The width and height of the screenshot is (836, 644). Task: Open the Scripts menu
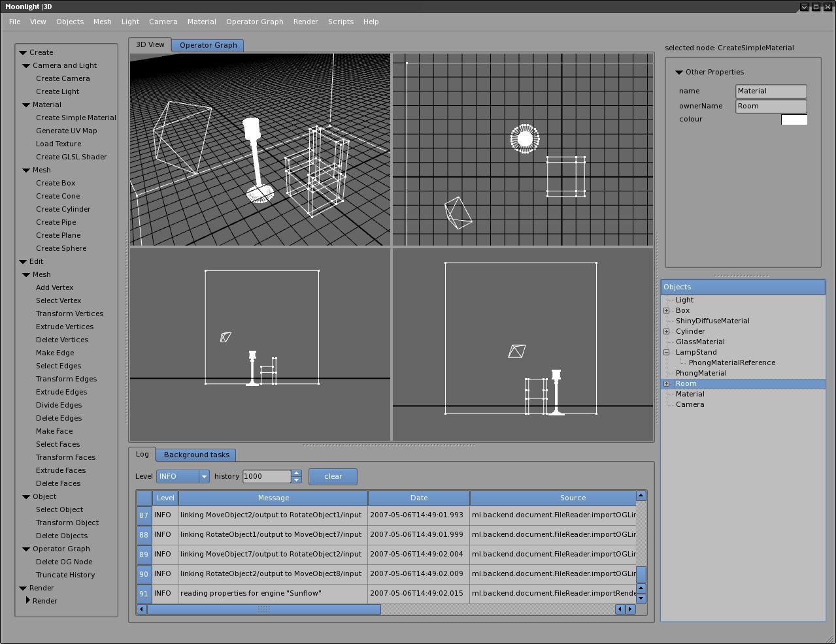(341, 22)
